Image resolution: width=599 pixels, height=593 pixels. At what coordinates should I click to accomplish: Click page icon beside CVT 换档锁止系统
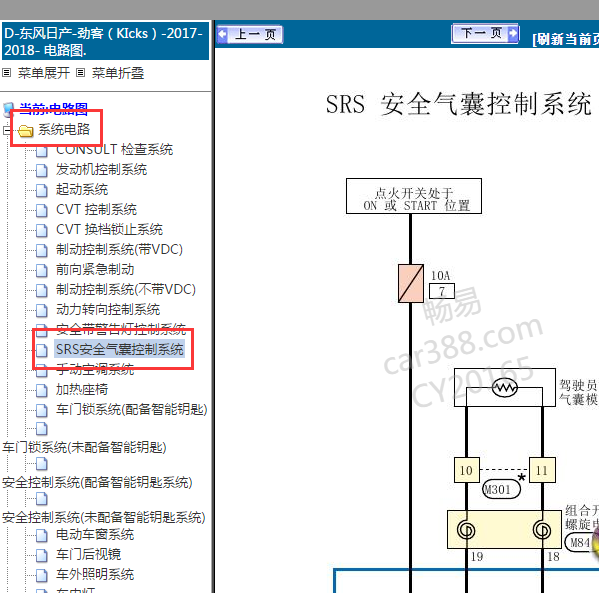42,230
